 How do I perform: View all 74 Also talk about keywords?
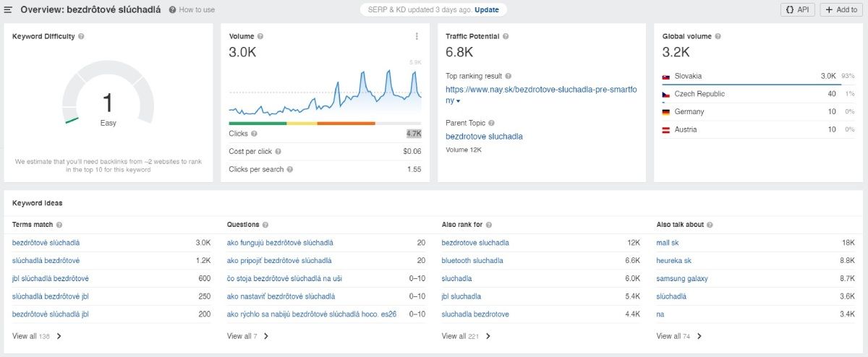[679, 336]
